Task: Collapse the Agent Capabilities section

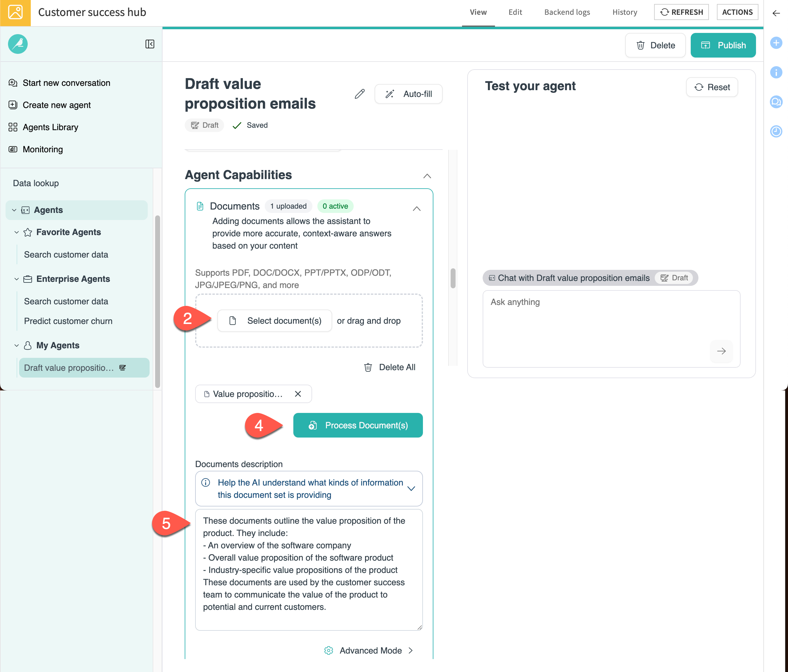Action: click(427, 176)
